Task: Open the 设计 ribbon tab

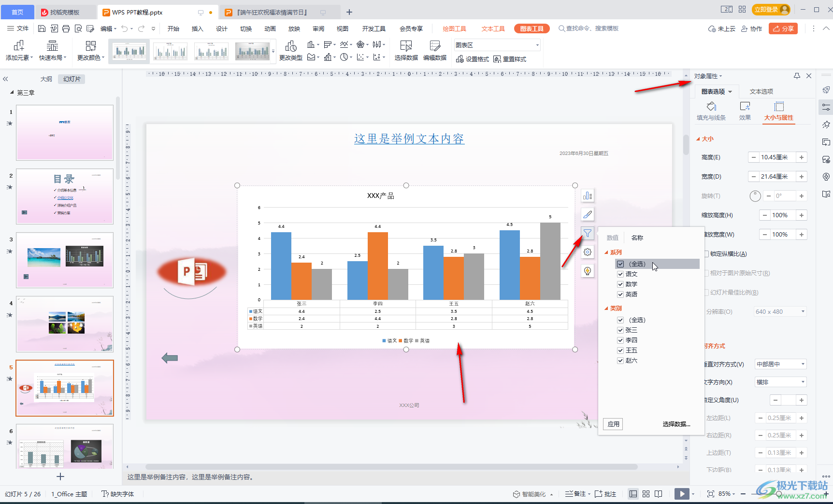Action: (222, 28)
